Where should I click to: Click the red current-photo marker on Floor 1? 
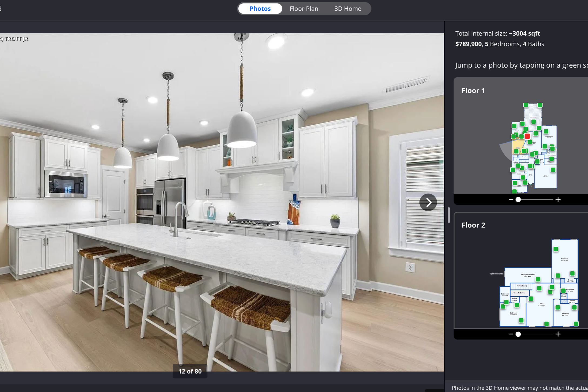527,136
